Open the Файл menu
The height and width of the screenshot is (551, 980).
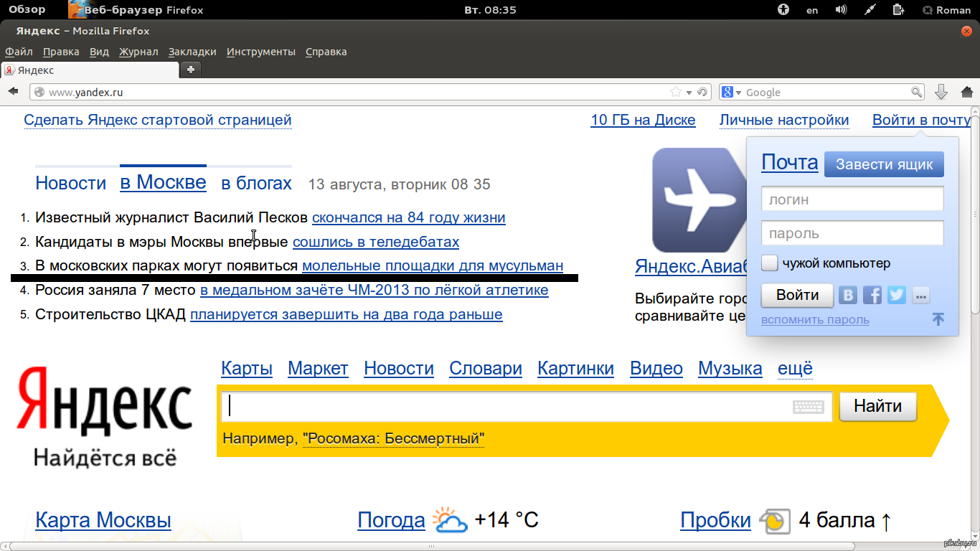[19, 52]
